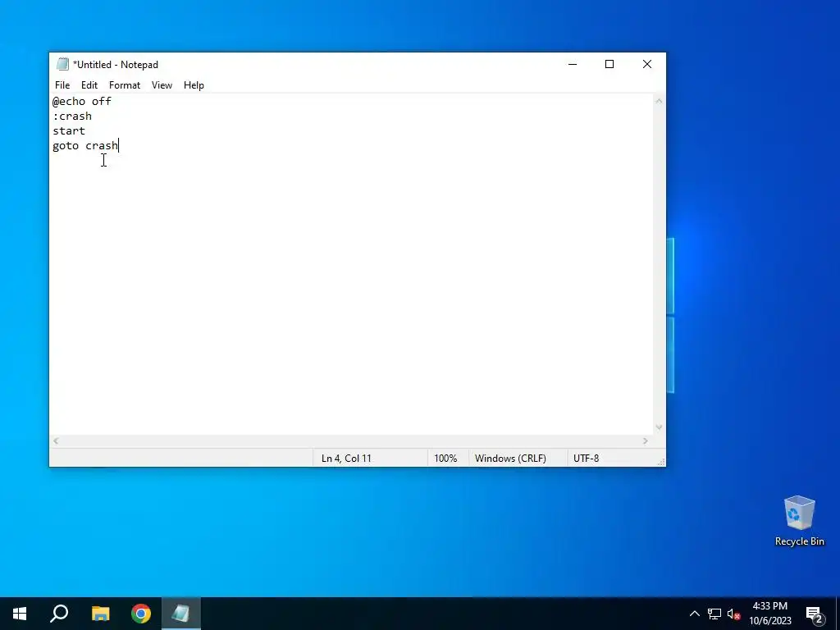Click the vertical scrollbar down arrow
This screenshot has width=840, height=630.
(659, 427)
